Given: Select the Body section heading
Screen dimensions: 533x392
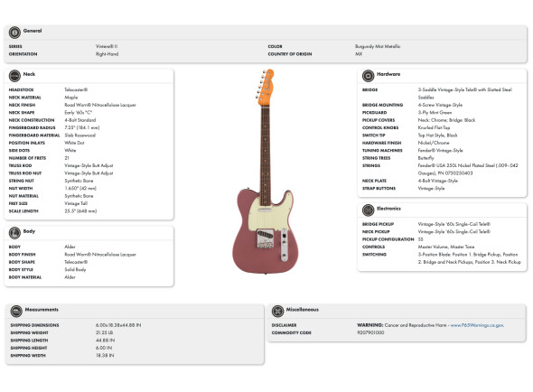Looking at the screenshot, I should pyautogui.click(x=29, y=231).
